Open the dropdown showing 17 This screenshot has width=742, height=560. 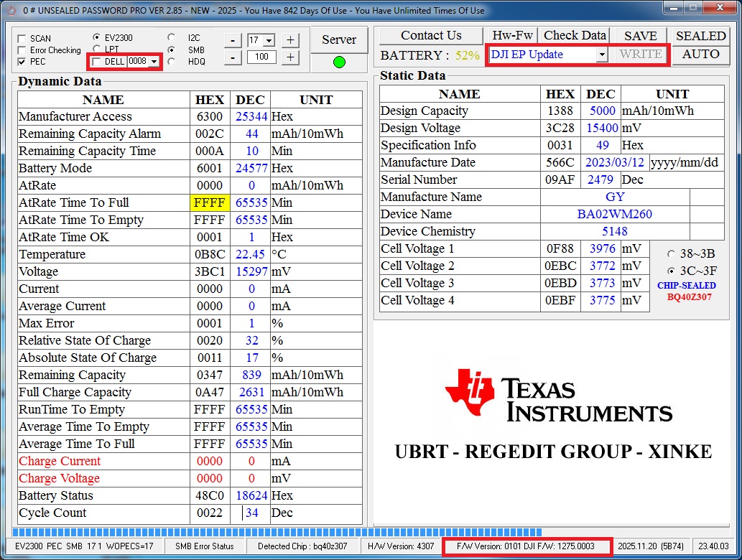(x=269, y=41)
